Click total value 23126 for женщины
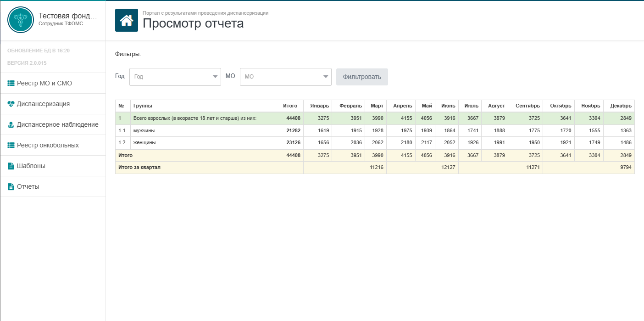 293,143
